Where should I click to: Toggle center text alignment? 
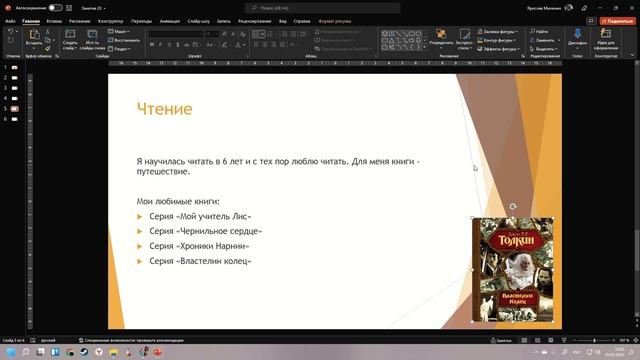(x=264, y=44)
